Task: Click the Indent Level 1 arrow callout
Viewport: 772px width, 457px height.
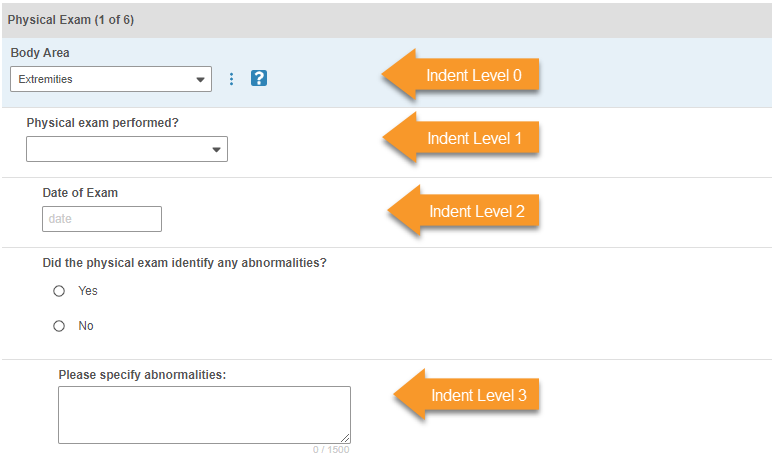Action: (463, 138)
